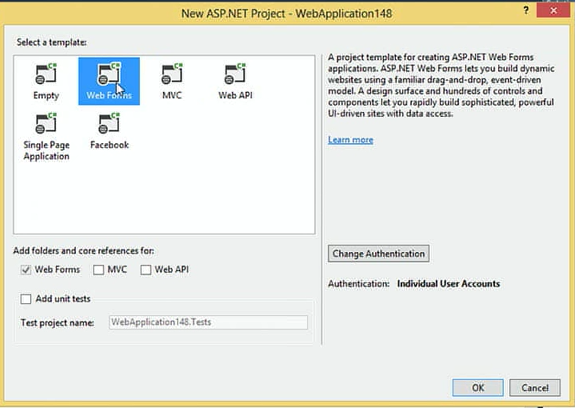The image size is (575, 408).
Task: Enable the MVC references checkbox
Action: pos(98,270)
